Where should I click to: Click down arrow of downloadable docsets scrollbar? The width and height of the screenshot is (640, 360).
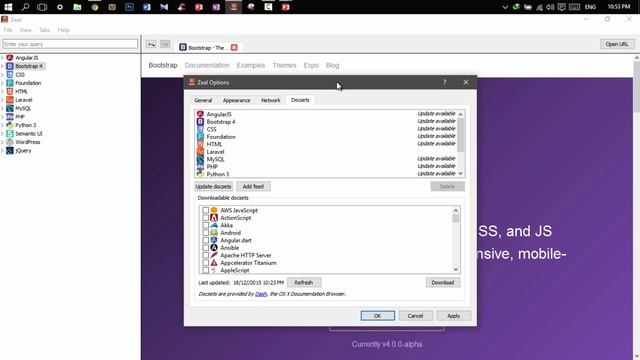pyautogui.click(x=456, y=269)
